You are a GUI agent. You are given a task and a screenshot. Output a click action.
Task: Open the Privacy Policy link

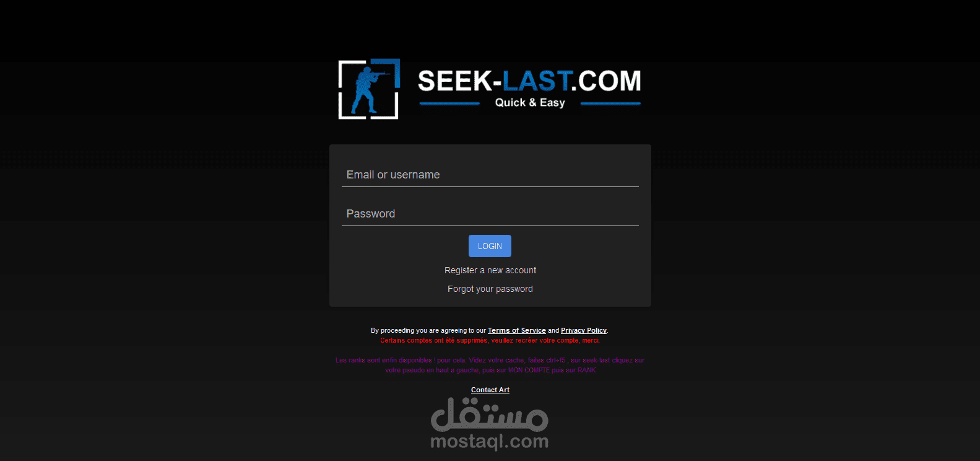point(584,330)
